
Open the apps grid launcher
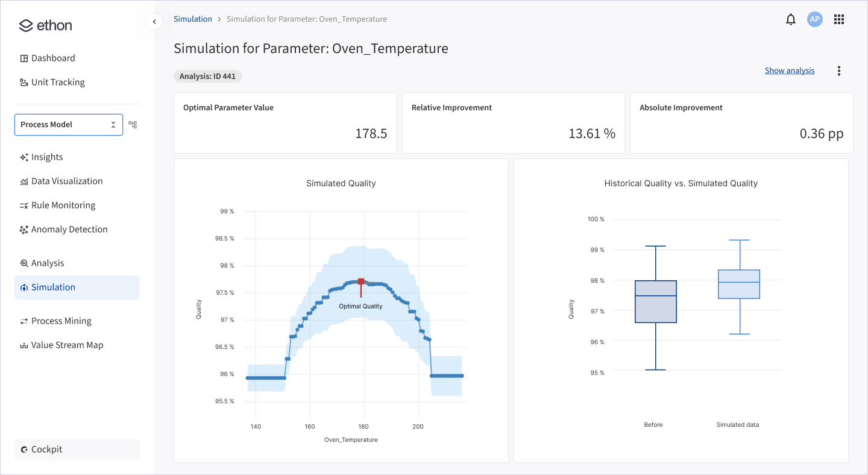click(x=839, y=19)
